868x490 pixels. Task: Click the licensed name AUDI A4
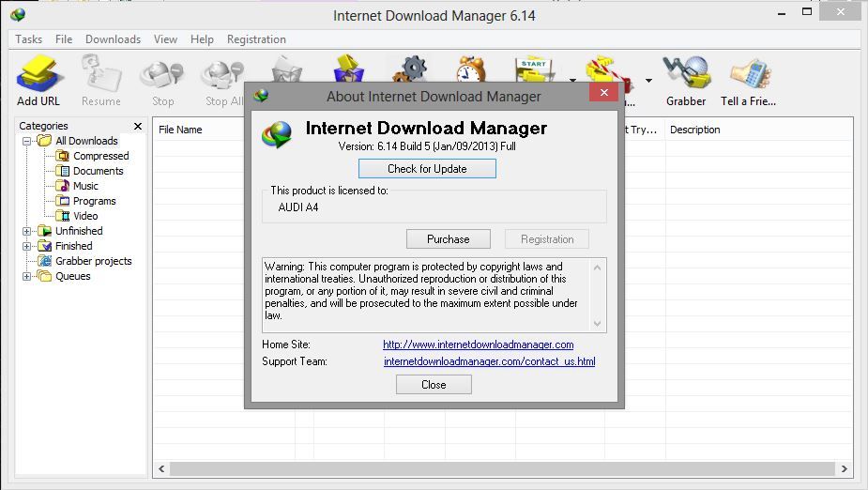coord(298,207)
